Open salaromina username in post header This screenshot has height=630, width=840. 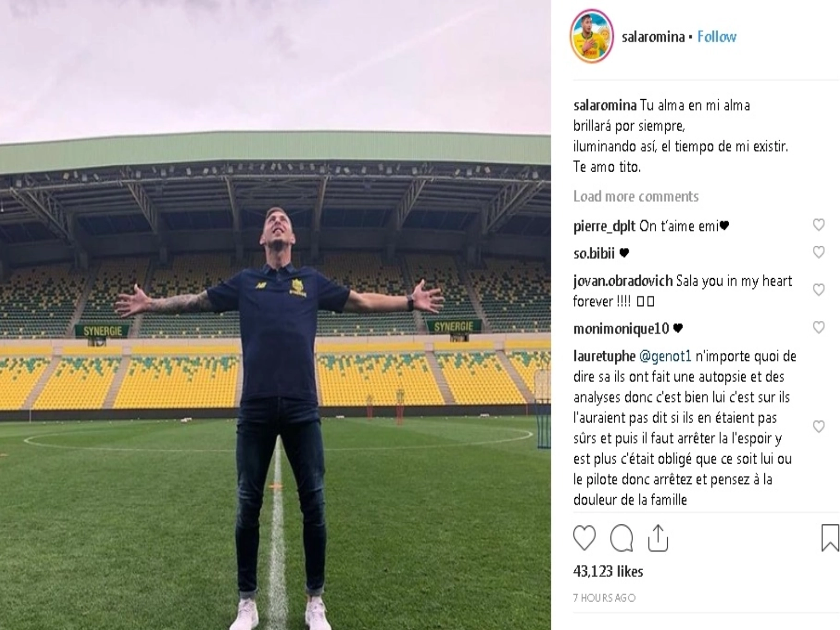pyautogui.click(x=653, y=37)
